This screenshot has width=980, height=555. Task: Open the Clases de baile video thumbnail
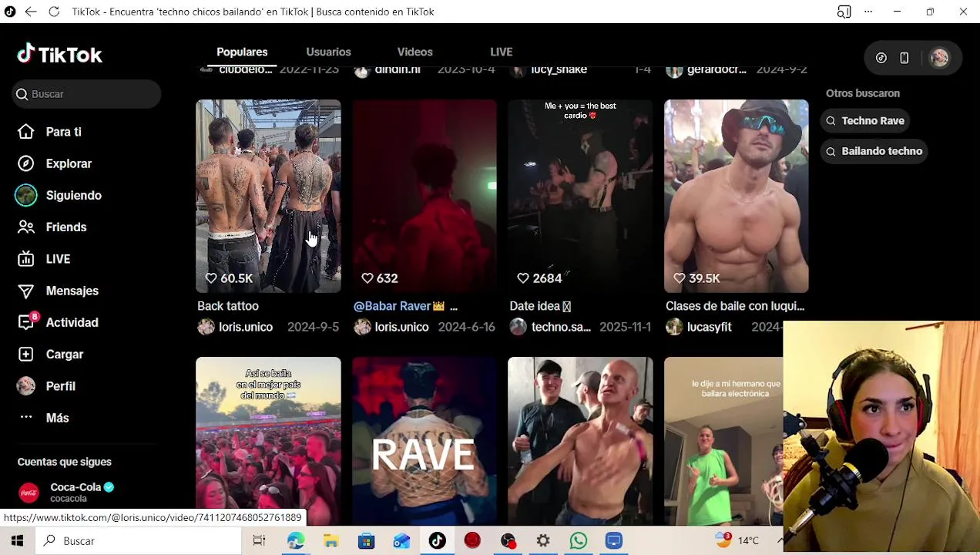pos(737,196)
